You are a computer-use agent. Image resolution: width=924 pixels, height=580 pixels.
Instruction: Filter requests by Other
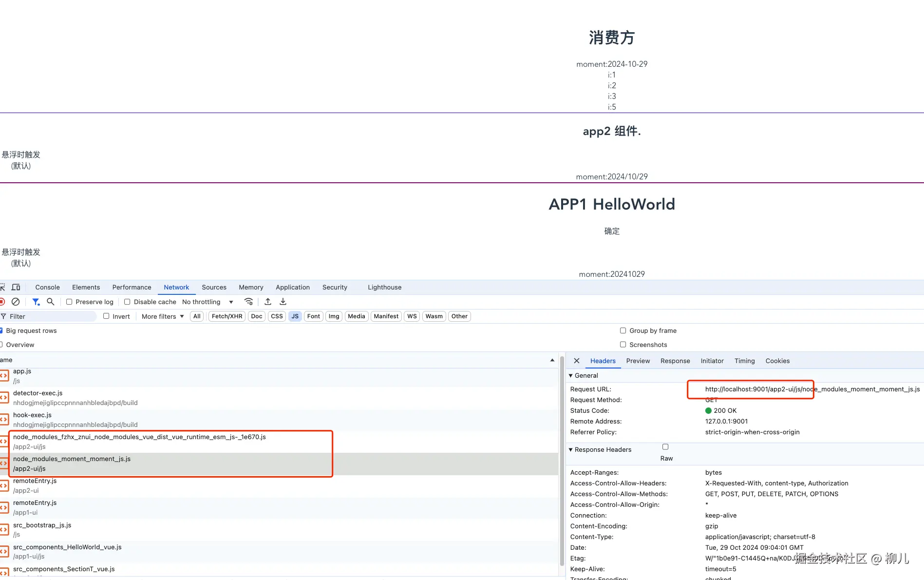point(459,317)
